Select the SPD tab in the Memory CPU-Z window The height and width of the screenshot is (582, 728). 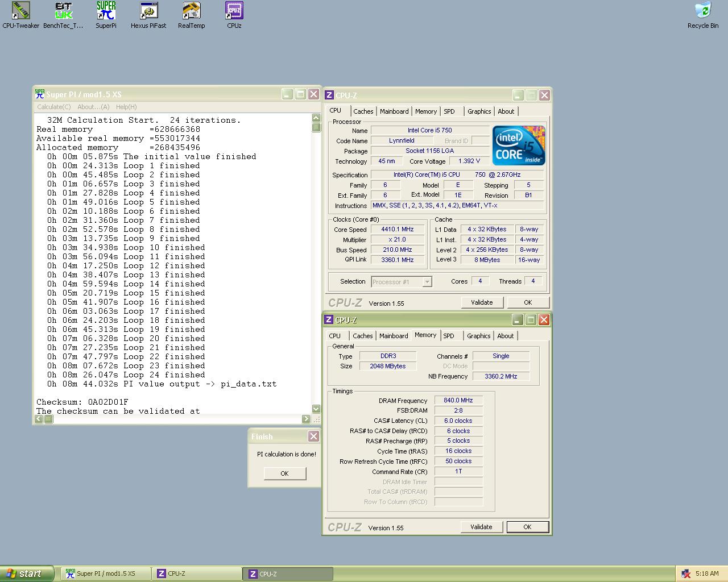pyautogui.click(x=449, y=336)
